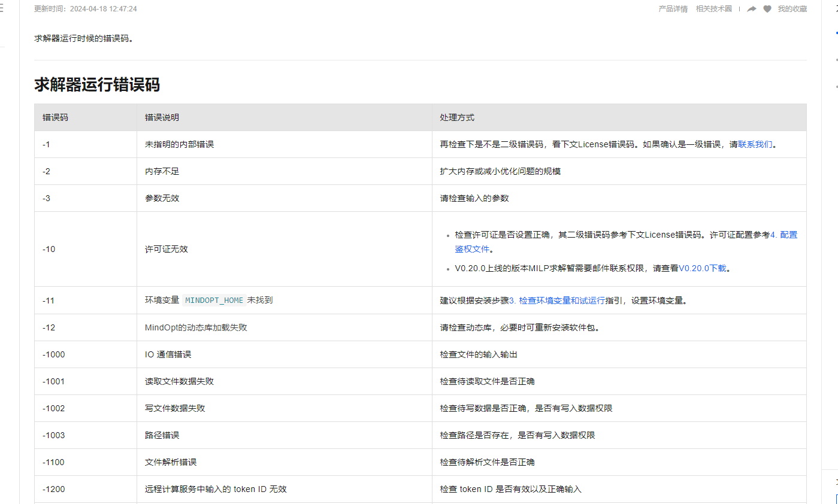The height and width of the screenshot is (504, 838).
Task: Select error code cell -10
Action: click(x=86, y=249)
